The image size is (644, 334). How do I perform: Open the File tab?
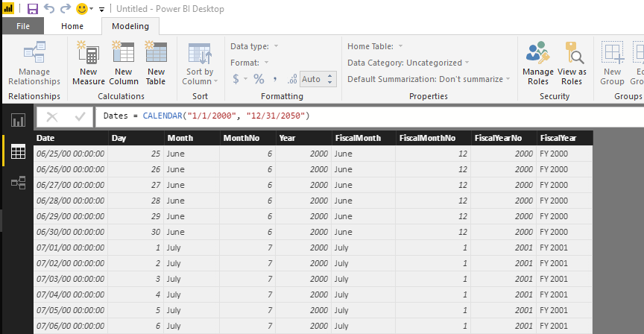click(23, 26)
